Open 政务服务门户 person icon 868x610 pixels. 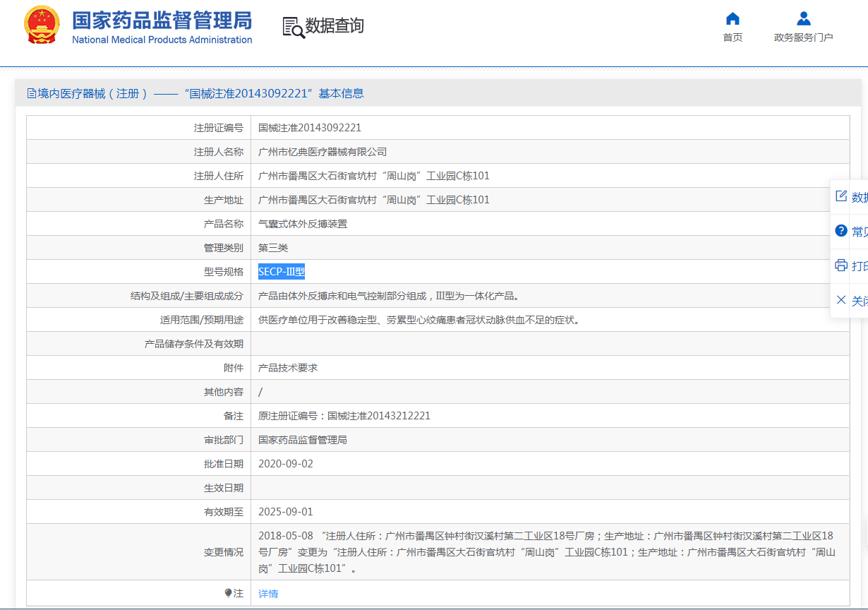tap(803, 18)
